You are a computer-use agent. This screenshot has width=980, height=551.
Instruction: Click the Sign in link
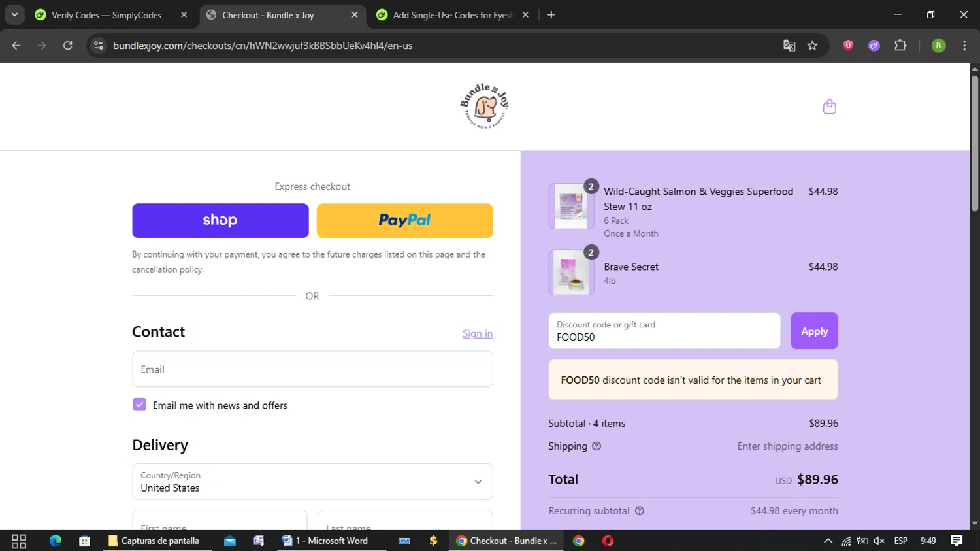[478, 333]
